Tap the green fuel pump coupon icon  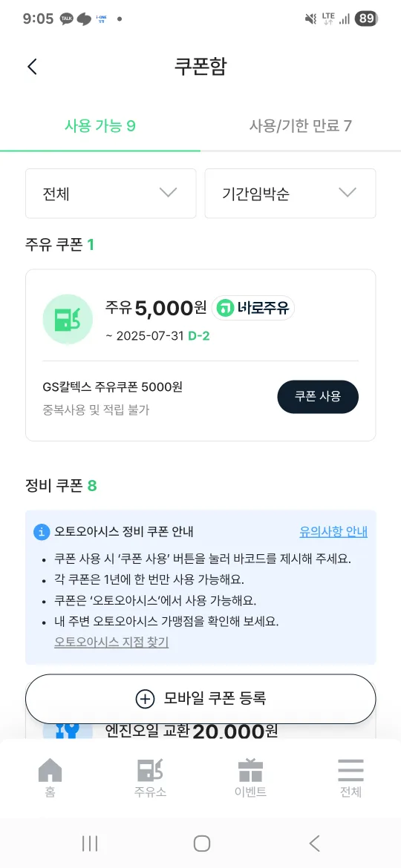point(68,319)
